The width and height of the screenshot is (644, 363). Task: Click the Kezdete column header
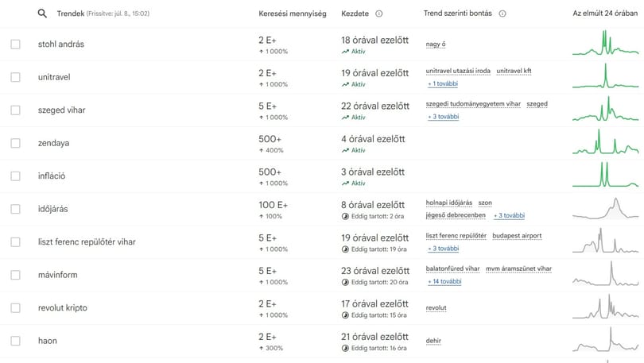click(x=355, y=14)
